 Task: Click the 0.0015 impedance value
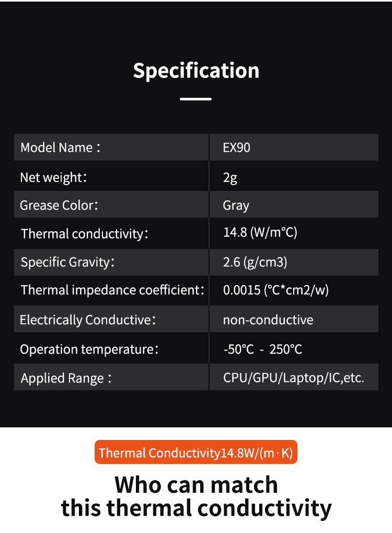click(x=276, y=290)
